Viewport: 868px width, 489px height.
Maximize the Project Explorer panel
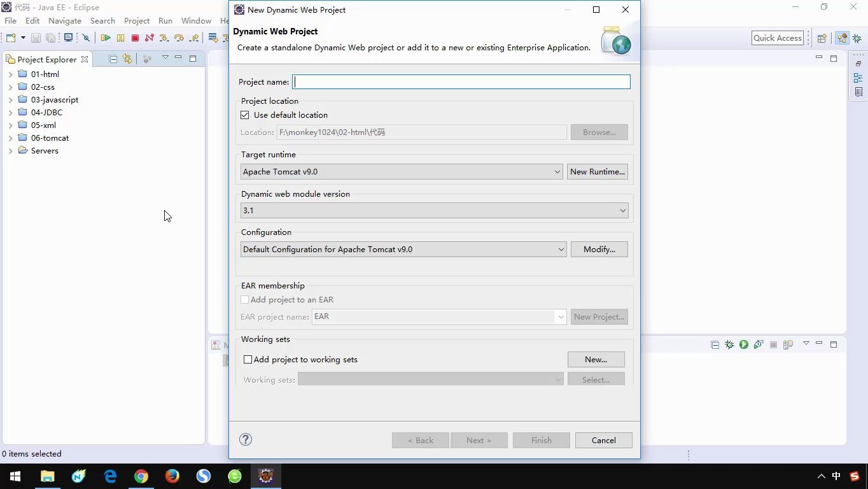point(193,59)
